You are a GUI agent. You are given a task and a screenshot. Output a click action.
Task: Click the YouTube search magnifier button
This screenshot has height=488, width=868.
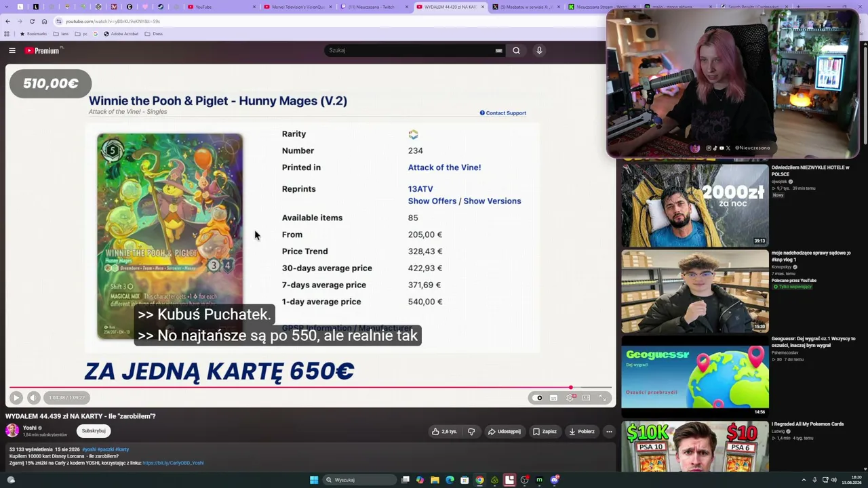pyautogui.click(x=517, y=50)
